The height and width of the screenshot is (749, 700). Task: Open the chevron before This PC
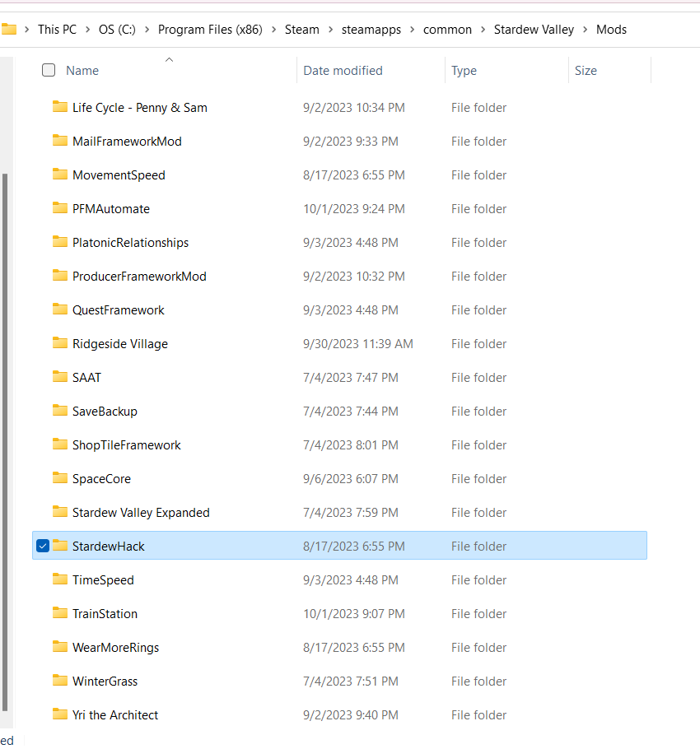click(x=26, y=30)
